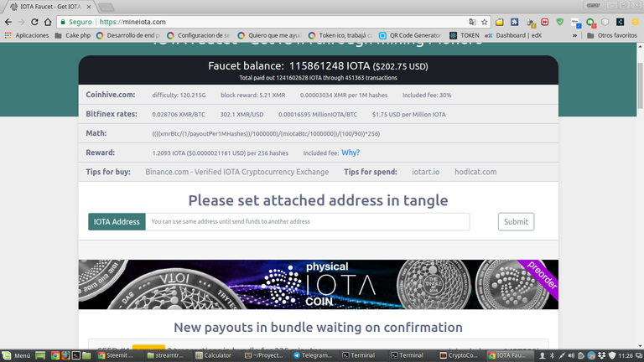Open the Aplicaciones apps shortcut
Image resolution: width=644 pixels, height=362 pixels.
(x=27, y=35)
